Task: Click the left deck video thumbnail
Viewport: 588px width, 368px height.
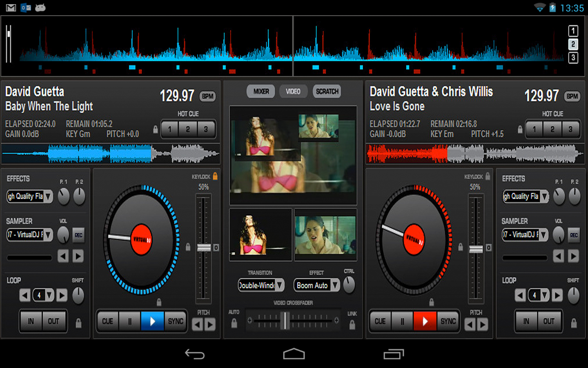Action: tap(260, 235)
